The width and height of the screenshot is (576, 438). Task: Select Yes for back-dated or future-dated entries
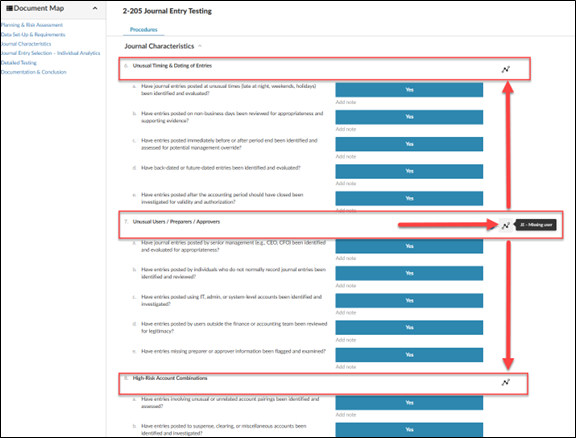coord(409,171)
